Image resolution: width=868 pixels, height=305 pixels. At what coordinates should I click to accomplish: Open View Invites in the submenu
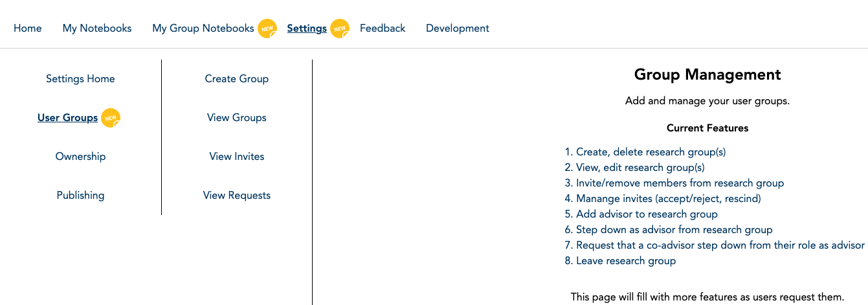point(237,157)
